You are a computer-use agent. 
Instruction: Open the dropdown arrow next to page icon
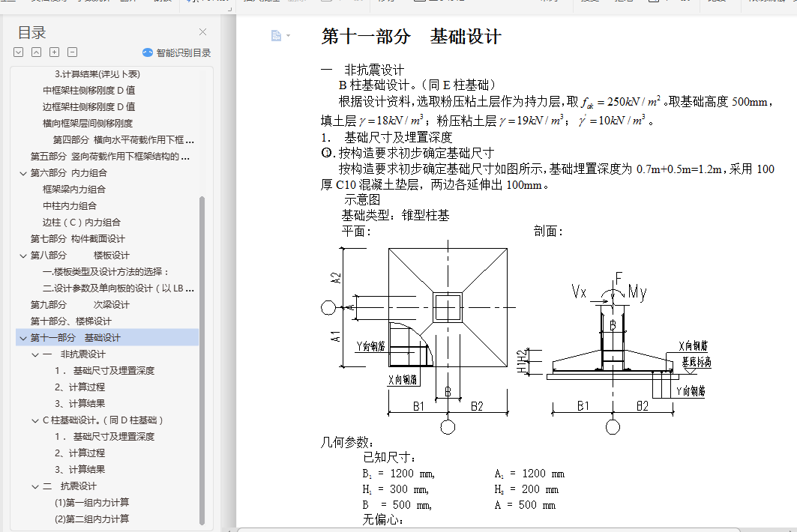288,35
